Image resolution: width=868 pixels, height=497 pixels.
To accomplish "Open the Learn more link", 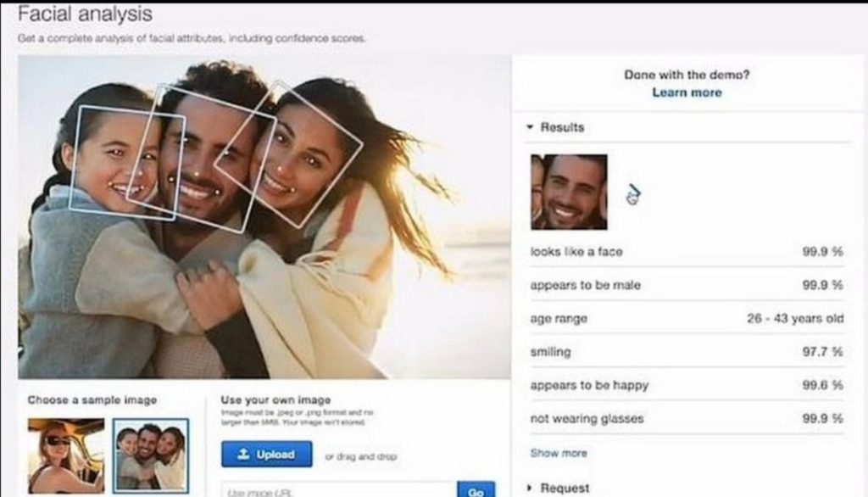I will pyautogui.click(x=687, y=92).
